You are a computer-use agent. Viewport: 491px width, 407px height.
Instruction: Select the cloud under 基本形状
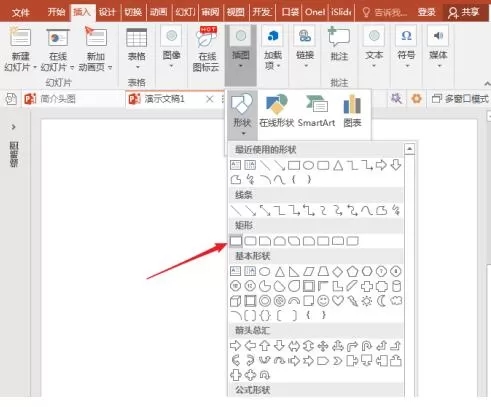(396, 301)
